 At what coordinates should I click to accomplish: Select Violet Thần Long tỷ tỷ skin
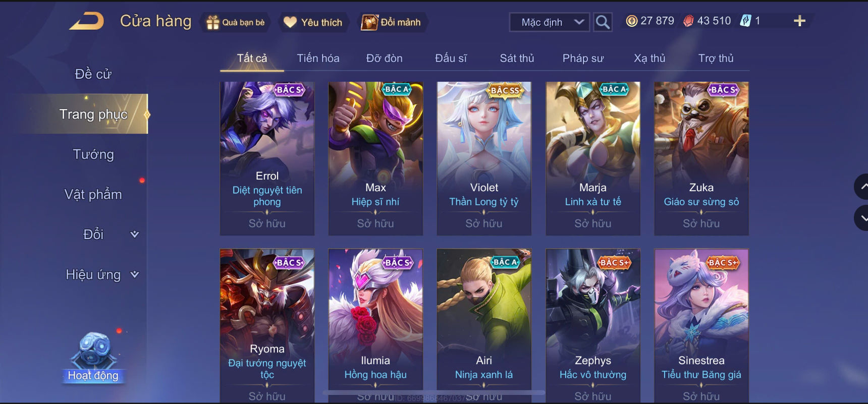point(484,158)
